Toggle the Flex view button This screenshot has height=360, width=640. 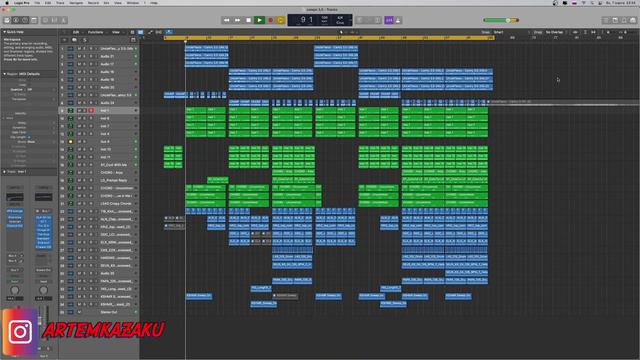tap(159, 32)
